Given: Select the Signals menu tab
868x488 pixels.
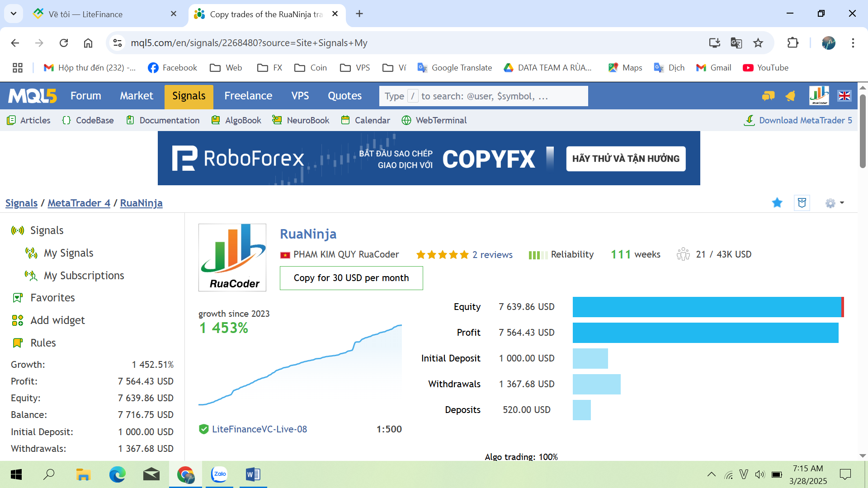Looking at the screenshot, I should [189, 96].
